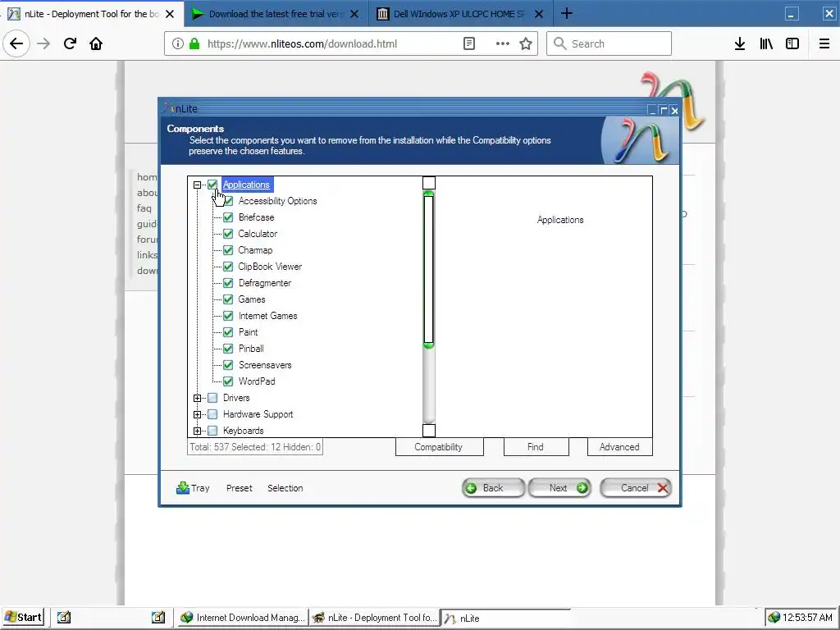Viewport: 840px width, 630px height.
Task: Expand the Drivers tree node
Action: click(197, 398)
